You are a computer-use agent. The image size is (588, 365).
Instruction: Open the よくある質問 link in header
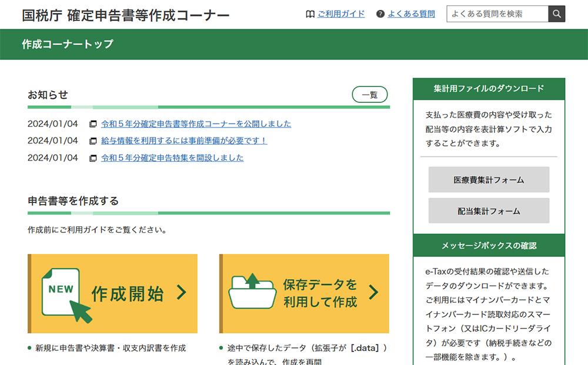click(411, 14)
